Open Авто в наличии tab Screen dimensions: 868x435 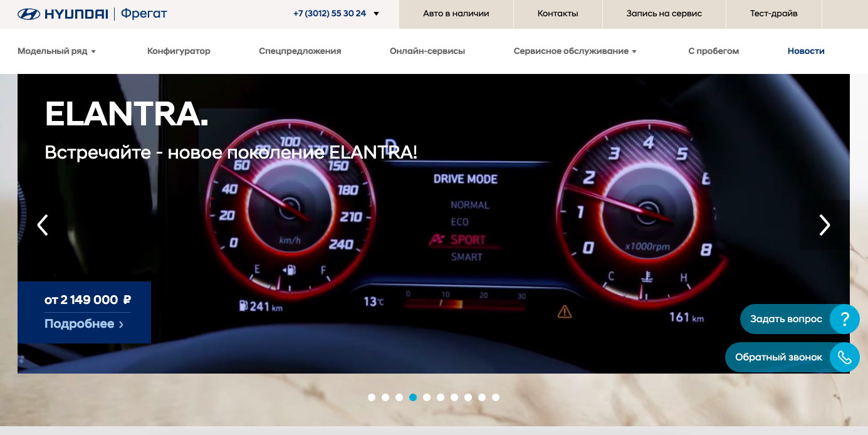coord(456,14)
